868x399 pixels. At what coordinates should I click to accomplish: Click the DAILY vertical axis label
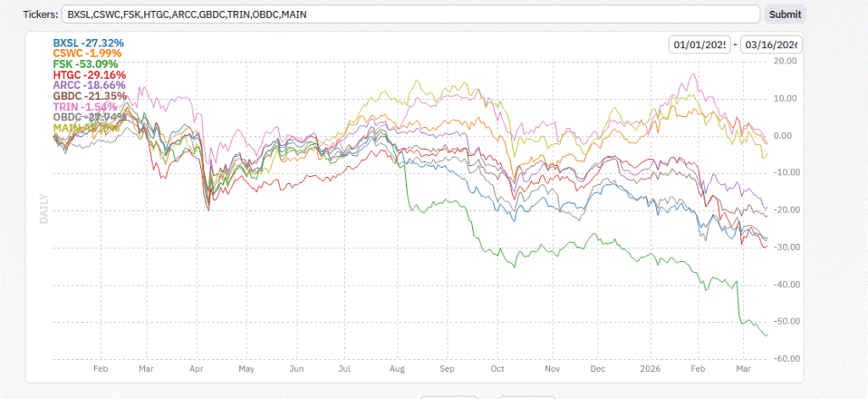[43, 207]
